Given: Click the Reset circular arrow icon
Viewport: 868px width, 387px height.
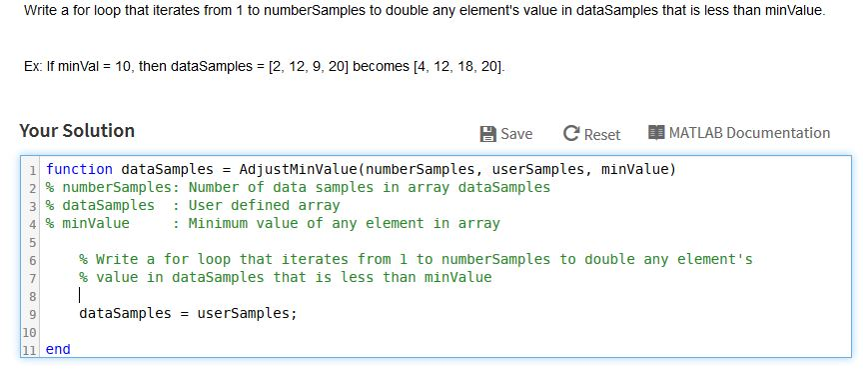Looking at the screenshot, I should click(570, 134).
